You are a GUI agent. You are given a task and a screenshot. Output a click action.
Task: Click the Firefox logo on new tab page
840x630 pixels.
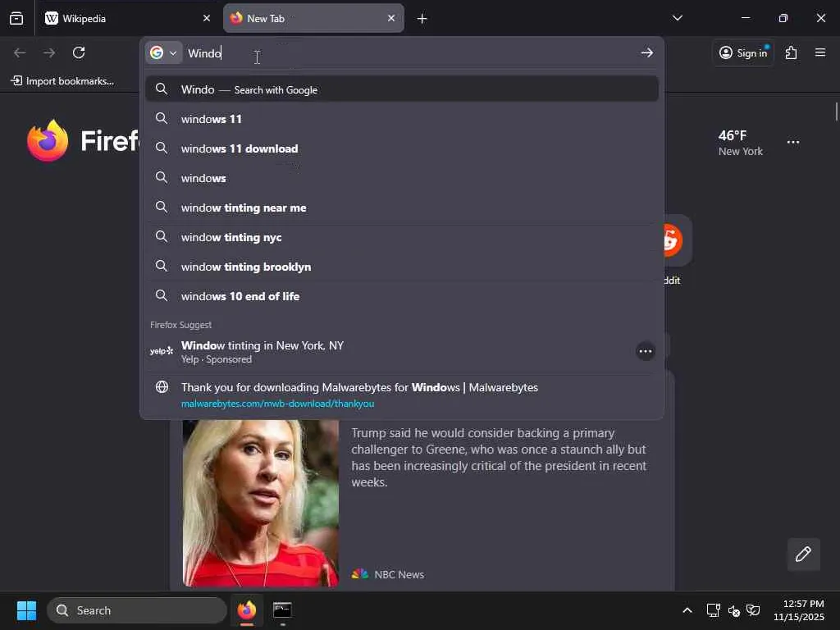click(x=48, y=141)
